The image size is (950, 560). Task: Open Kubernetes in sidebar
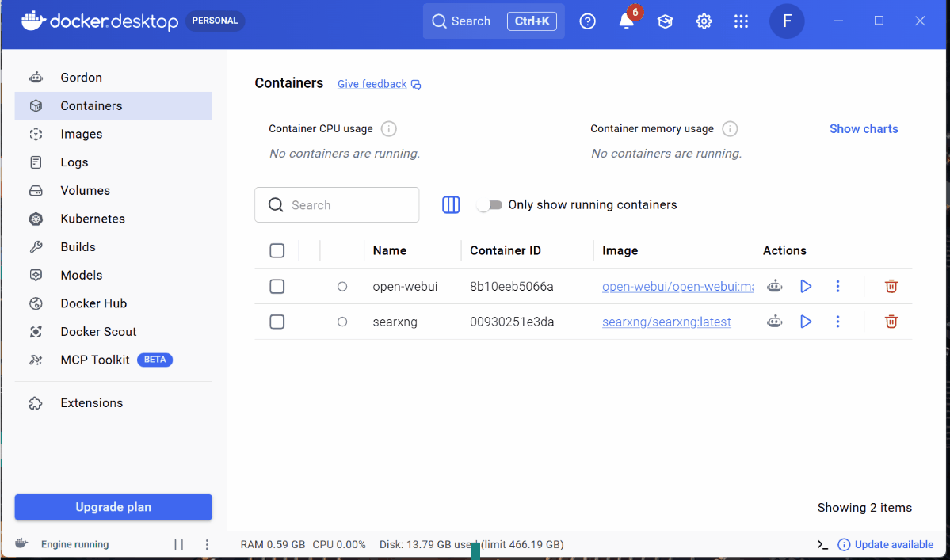[113, 219]
